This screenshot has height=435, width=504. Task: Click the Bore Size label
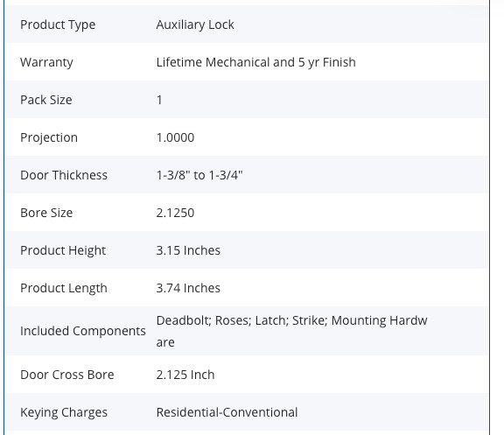click(x=46, y=213)
